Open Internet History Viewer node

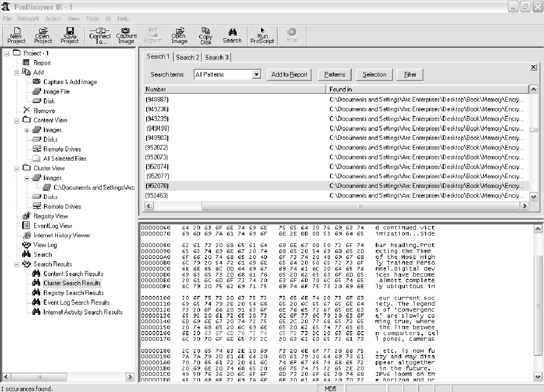coord(61,235)
